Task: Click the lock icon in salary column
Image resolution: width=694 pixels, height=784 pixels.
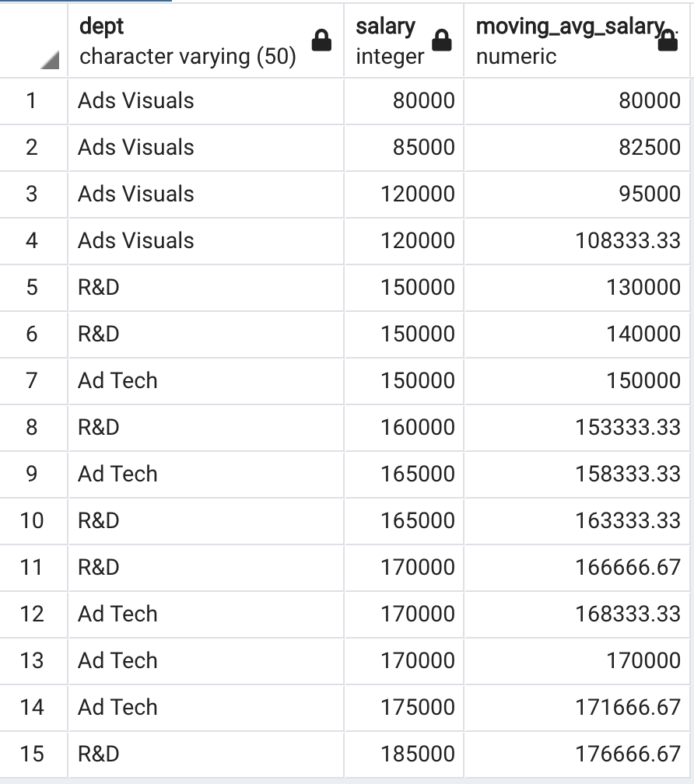Action: click(441, 40)
